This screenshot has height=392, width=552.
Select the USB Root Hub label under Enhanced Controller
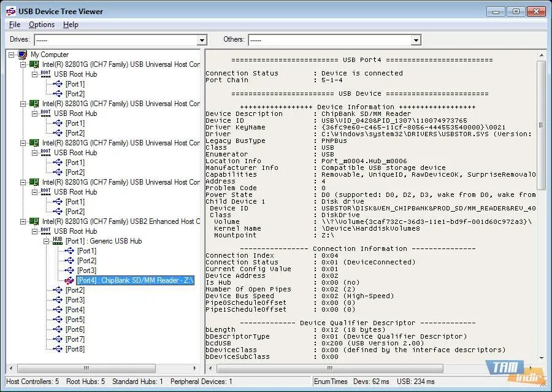click(75, 231)
